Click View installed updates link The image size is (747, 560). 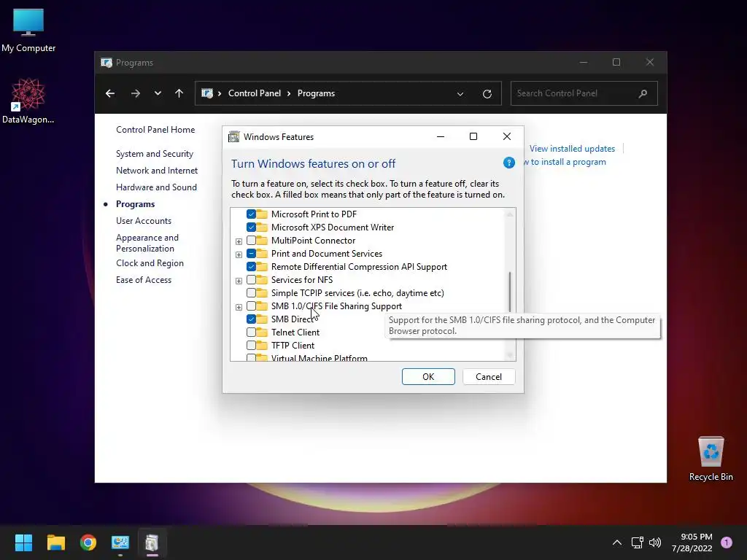[572, 149]
